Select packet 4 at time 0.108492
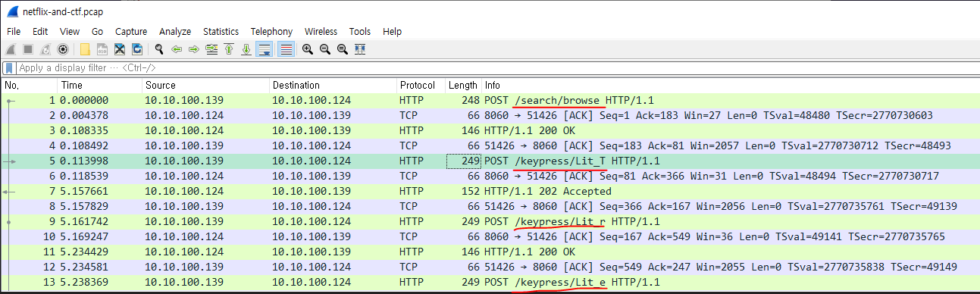Viewport: 980px width, 294px height. (x=490, y=145)
